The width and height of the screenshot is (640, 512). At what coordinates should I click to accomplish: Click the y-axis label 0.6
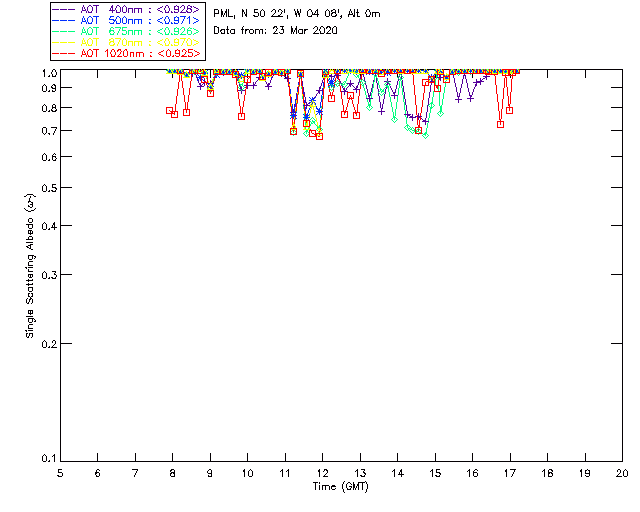point(49,157)
